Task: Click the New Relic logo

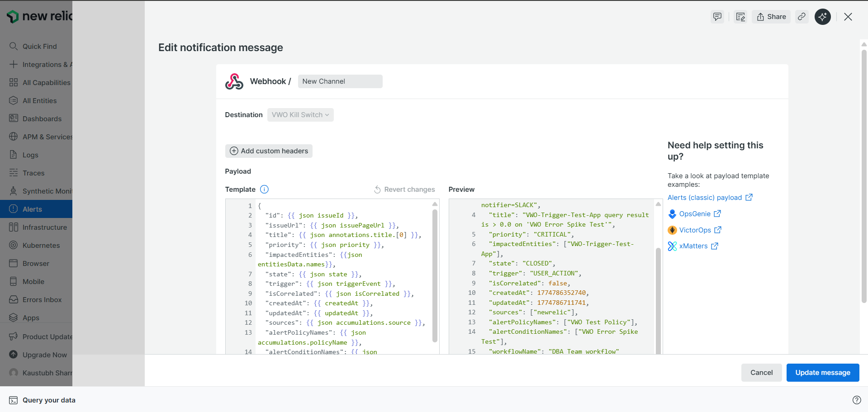Action: [x=39, y=16]
